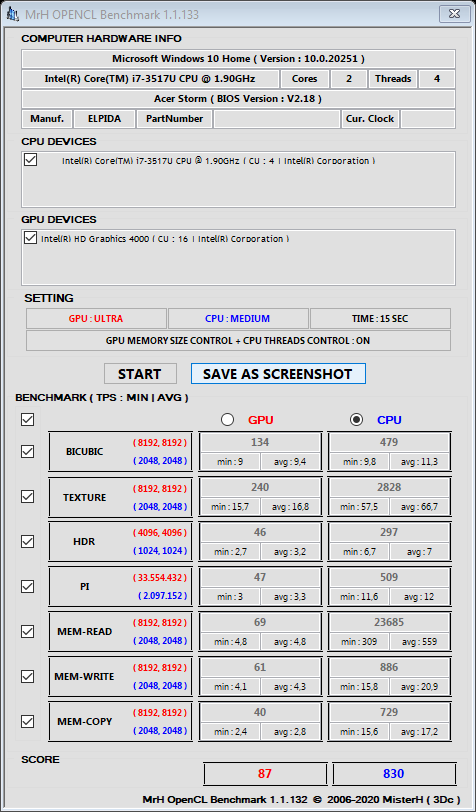
Task: Uncheck the BICUBIC benchmark checkbox
Action: tap(27, 452)
